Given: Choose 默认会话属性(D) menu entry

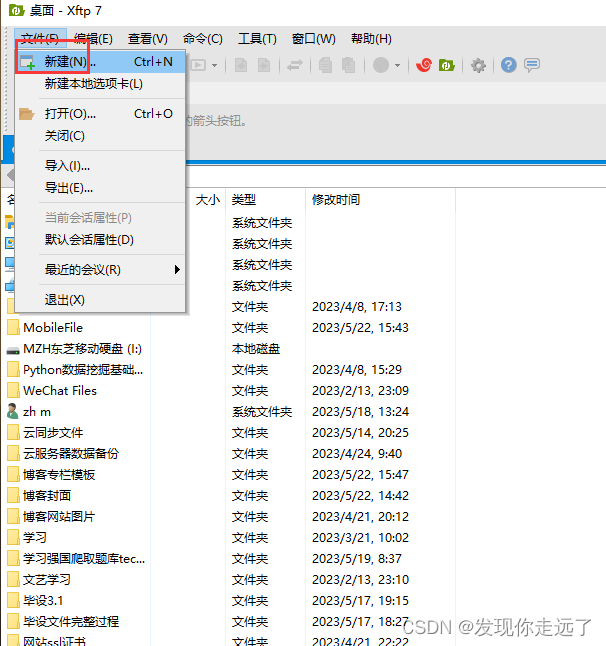Looking at the screenshot, I should [x=100, y=239].
